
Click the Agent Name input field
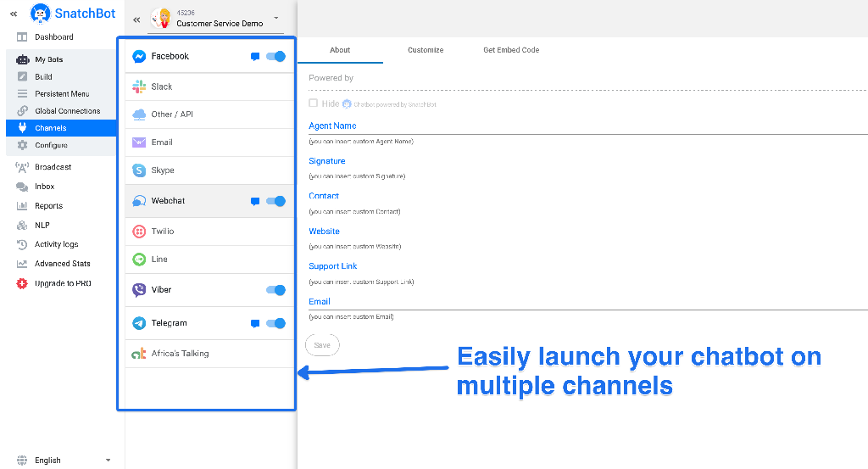pyautogui.click(x=588, y=126)
